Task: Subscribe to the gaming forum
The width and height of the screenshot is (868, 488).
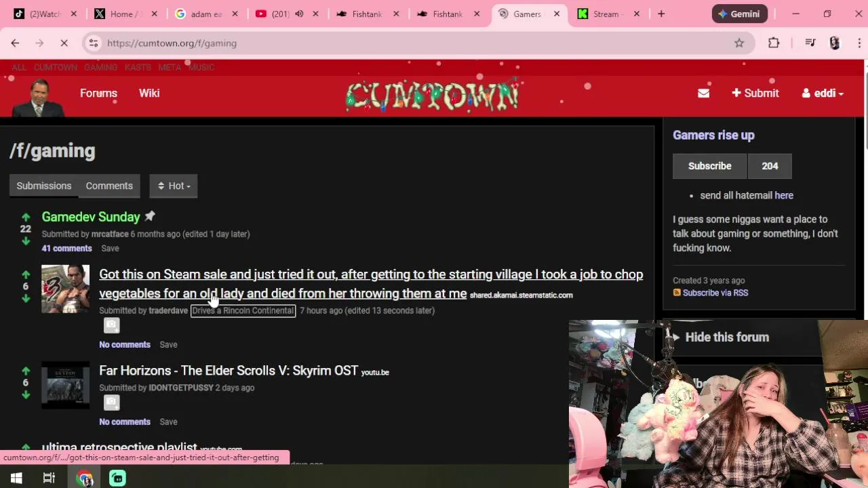Action: [709, 166]
